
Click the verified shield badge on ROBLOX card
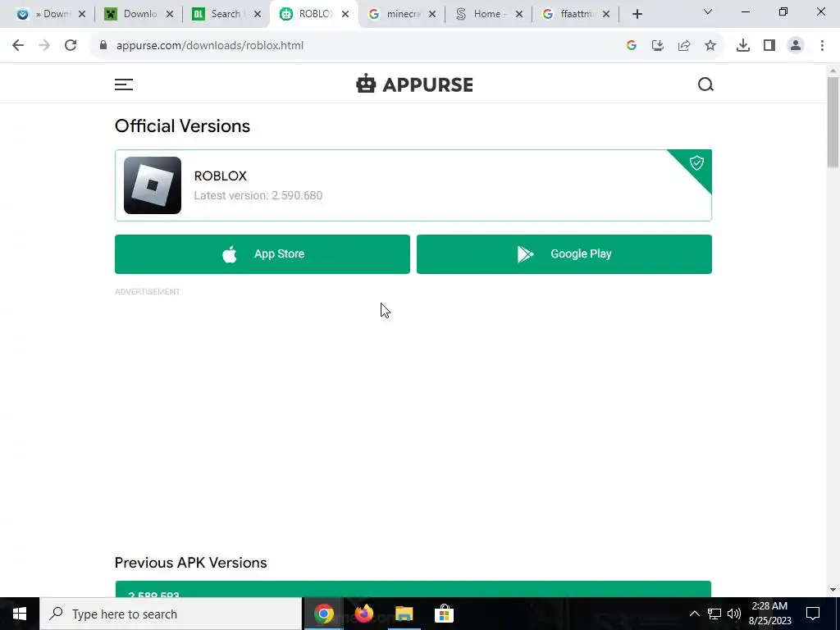(x=696, y=163)
